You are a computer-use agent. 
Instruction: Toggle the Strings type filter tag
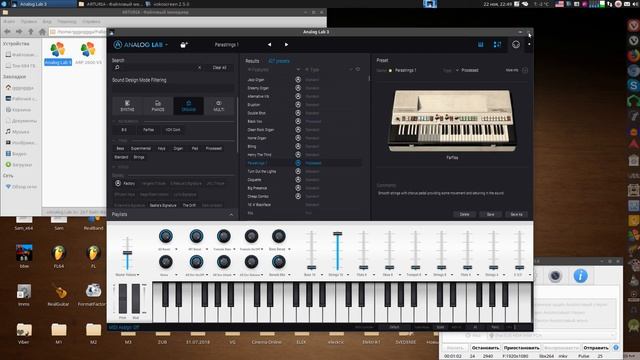[139, 157]
